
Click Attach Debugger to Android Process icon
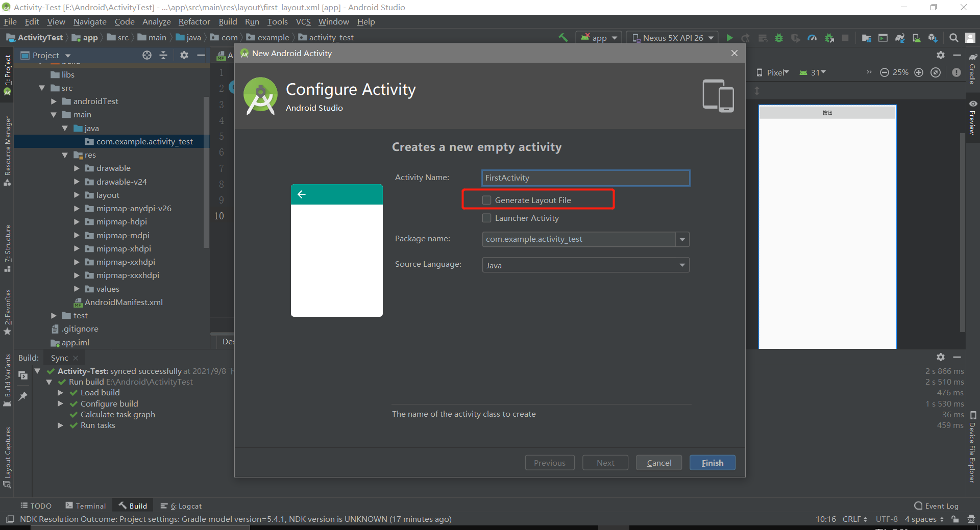pos(829,38)
